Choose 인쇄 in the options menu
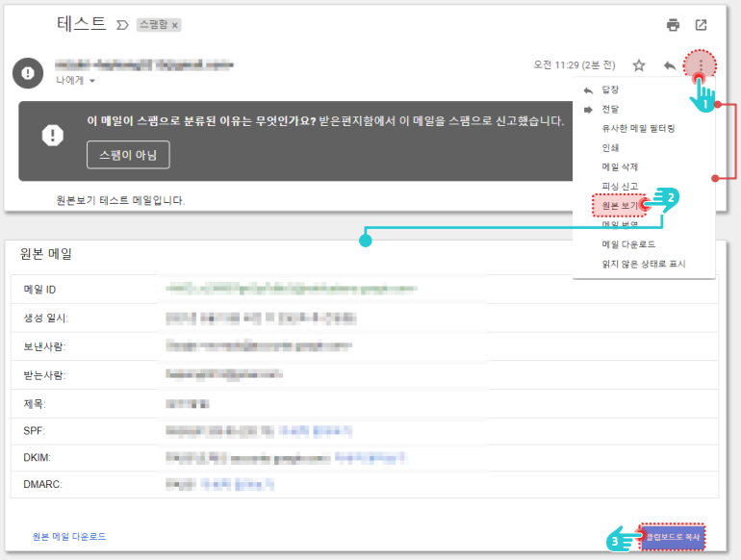Image resolution: width=741 pixels, height=560 pixels. tap(610, 148)
